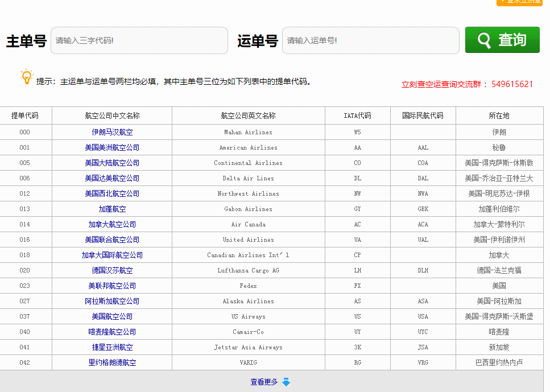Click the blue down arrow beside 查看更多
Screen dimensions: 550x392
coord(286,382)
